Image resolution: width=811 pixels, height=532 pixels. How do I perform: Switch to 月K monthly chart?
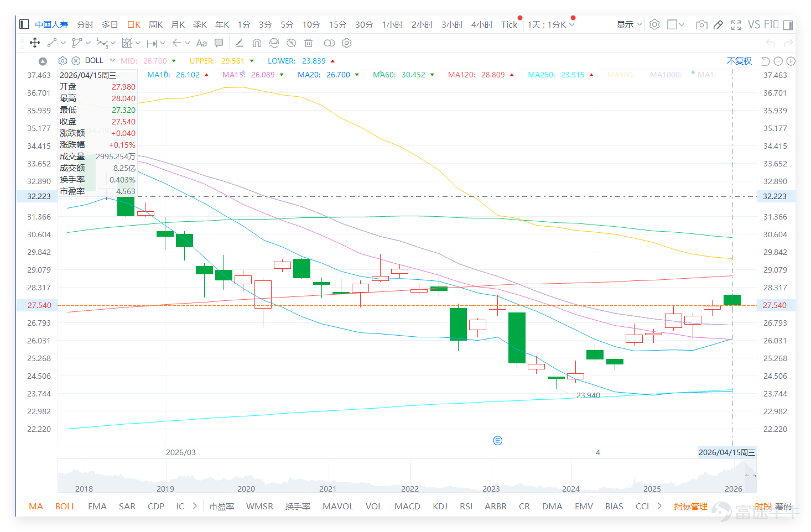pyautogui.click(x=178, y=24)
